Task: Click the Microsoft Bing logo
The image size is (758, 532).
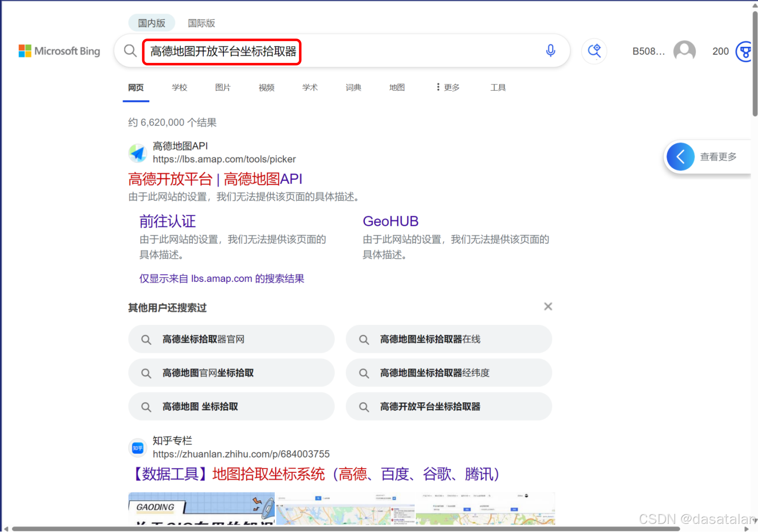Action: 59,51
